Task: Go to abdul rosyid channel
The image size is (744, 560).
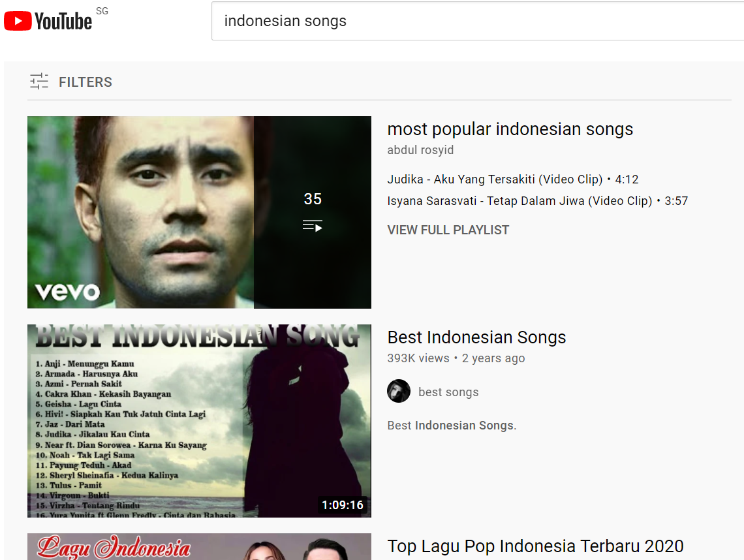Action: click(x=420, y=150)
